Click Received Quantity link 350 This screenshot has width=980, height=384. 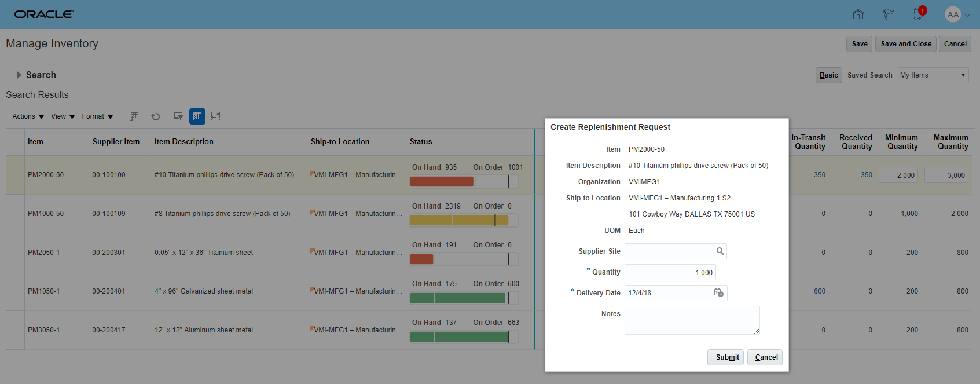867,175
